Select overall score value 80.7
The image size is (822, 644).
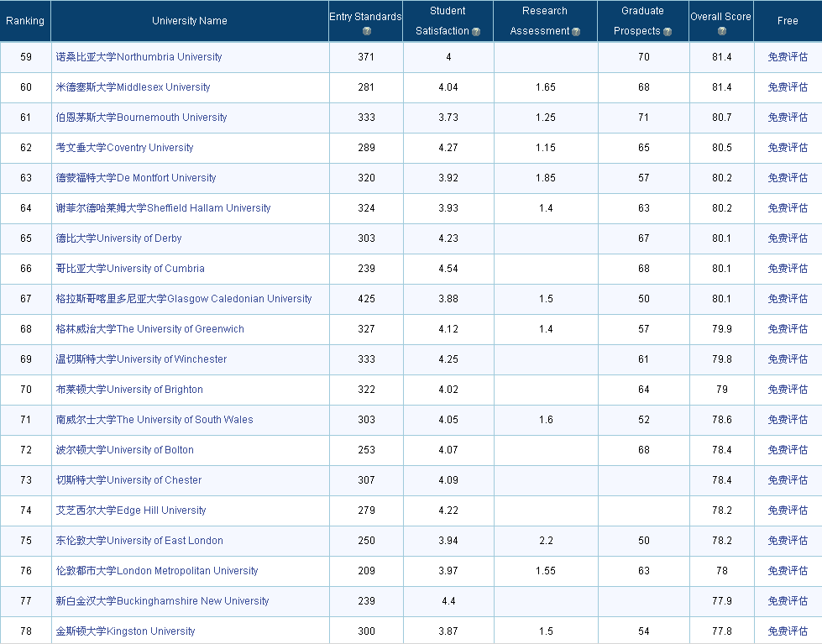click(722, 118)
